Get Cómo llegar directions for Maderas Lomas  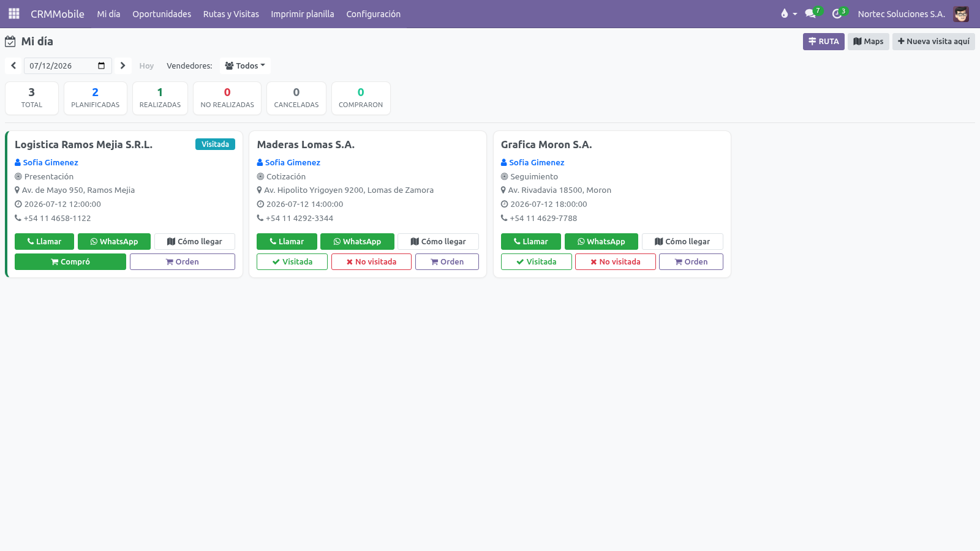(x=438, y=241)
